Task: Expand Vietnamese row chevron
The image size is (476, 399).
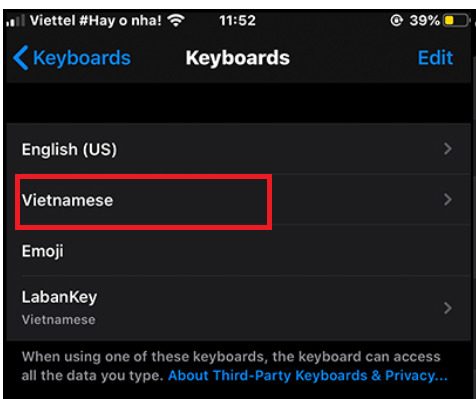Action: [448, 200]
